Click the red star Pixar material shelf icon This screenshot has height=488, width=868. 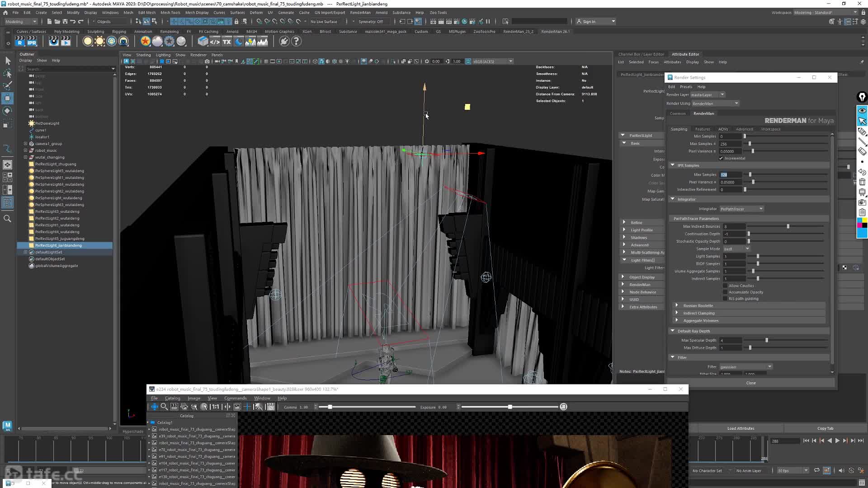[x=145, y=42]
